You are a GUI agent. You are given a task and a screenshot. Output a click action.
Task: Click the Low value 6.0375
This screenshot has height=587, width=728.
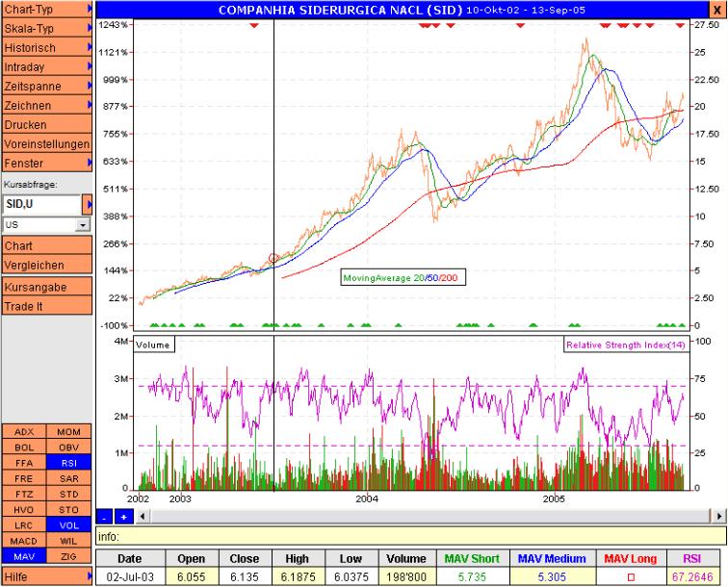click(351, 576)
